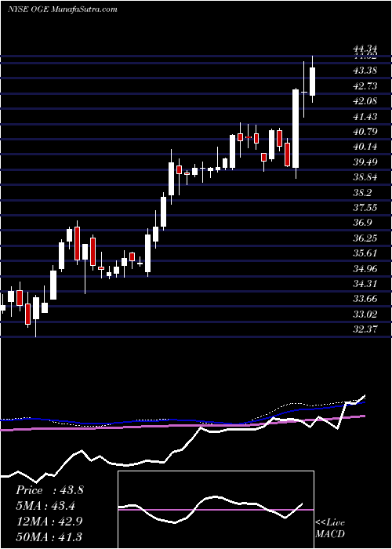Select the 41.43 price level label

click(x=365, y=116)
